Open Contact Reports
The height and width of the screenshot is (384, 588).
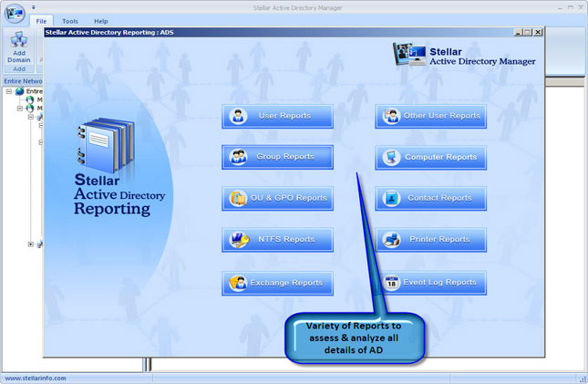431,198
